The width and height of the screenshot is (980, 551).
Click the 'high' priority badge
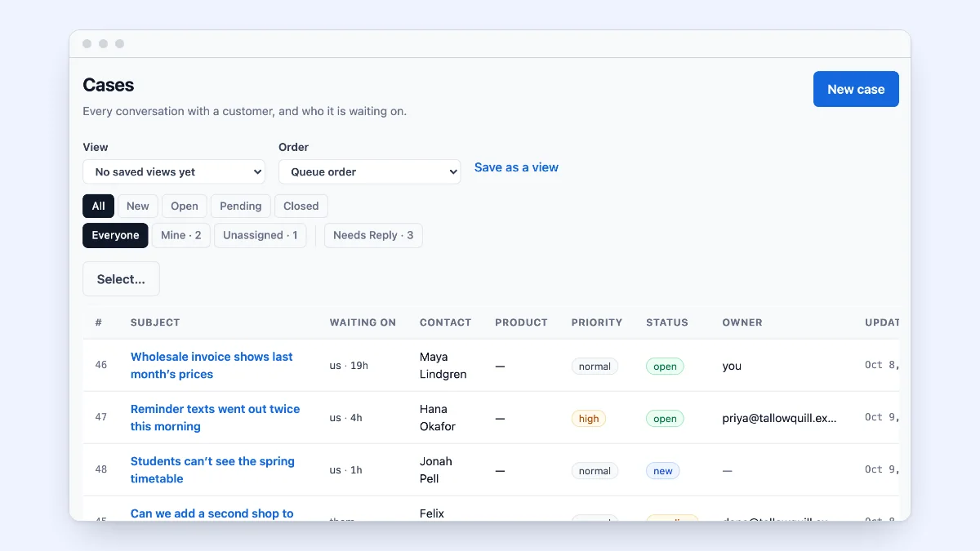click(x=589, y=419)
